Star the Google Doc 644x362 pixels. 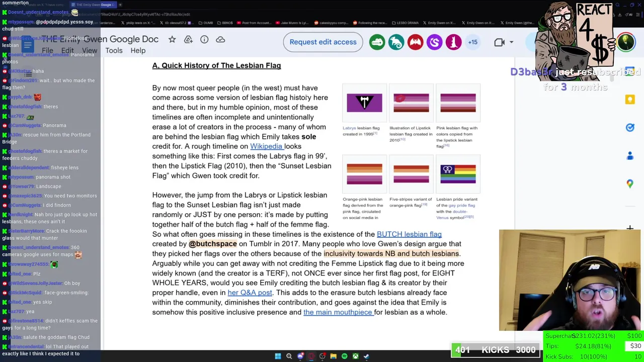172,39
